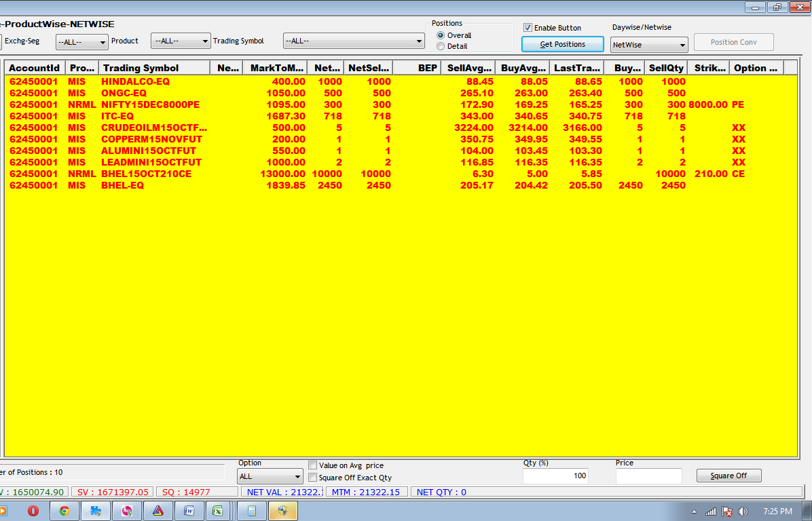Select the Detail positions radio button

tap(441, 46)
